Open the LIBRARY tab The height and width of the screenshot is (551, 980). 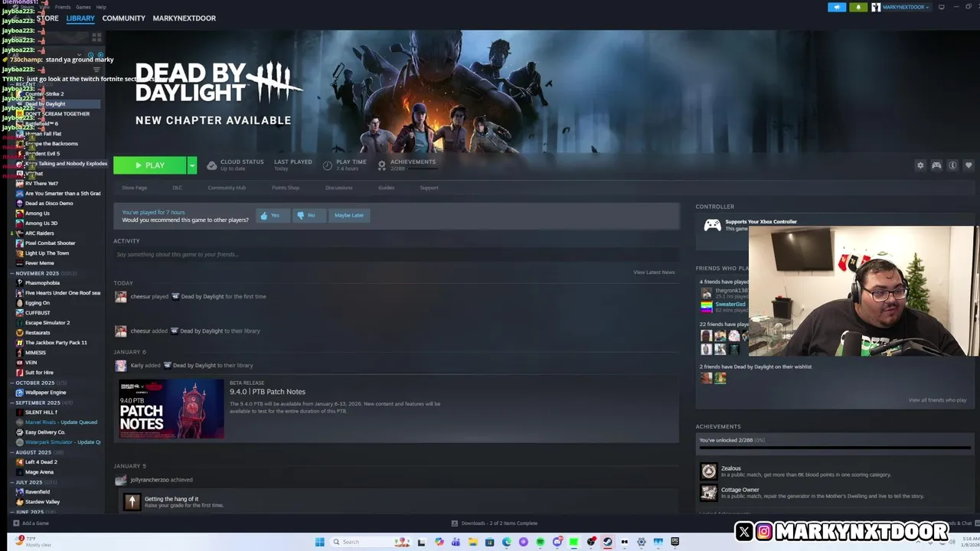[80, 18]
